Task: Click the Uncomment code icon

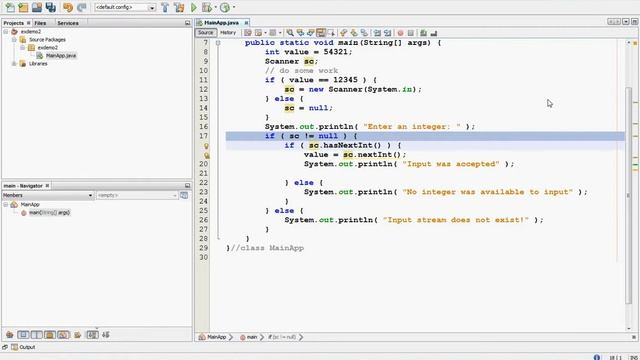Action: (x=433, y=33)
